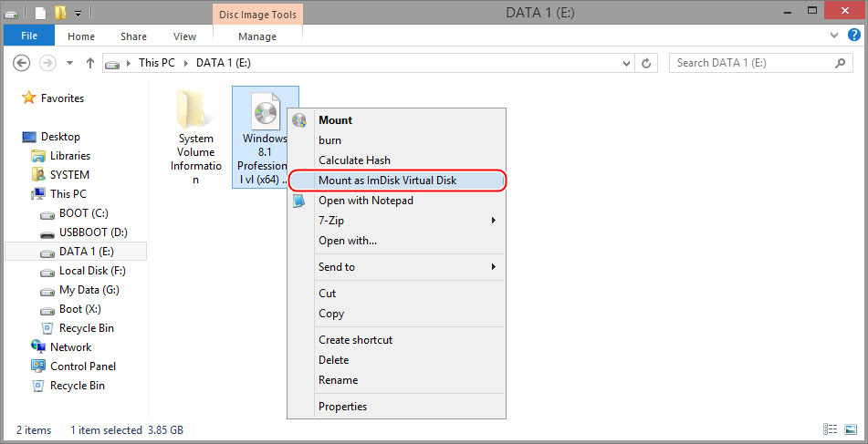
Task: Select Network in the navigation pane
Action: click(70, 347)
